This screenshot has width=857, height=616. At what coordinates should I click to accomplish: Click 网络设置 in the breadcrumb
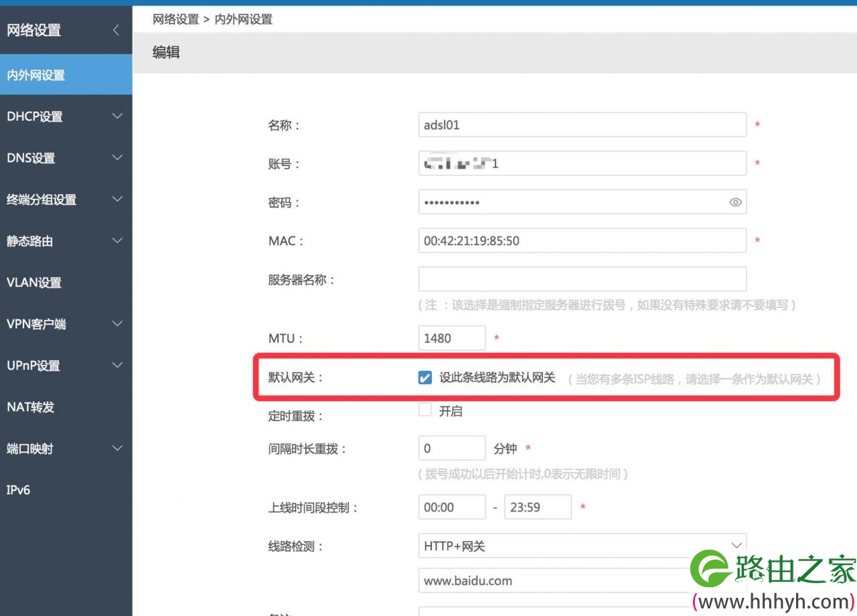(x=176, y=19)
